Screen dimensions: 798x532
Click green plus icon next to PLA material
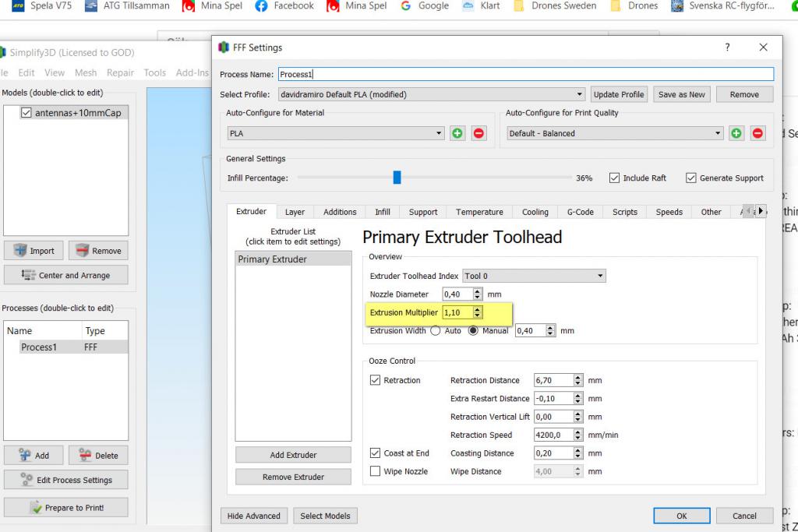tap(457, 133)
